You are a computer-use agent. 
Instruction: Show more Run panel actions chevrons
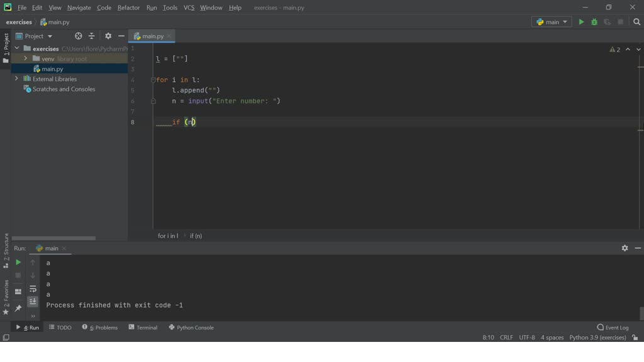[33, 316]
